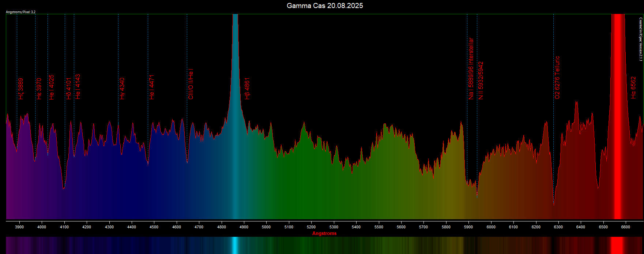Select the 4400 axis tick label

click(132, 227)
